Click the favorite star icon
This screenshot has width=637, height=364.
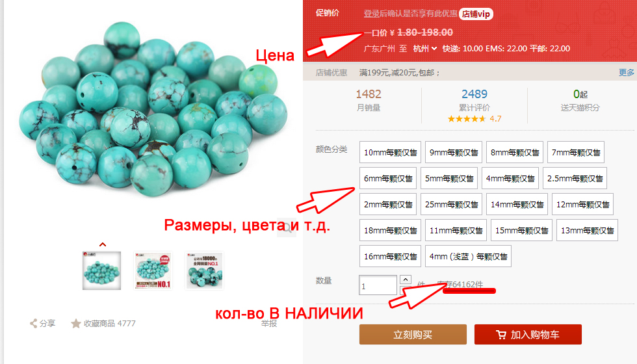click(75, 324)
